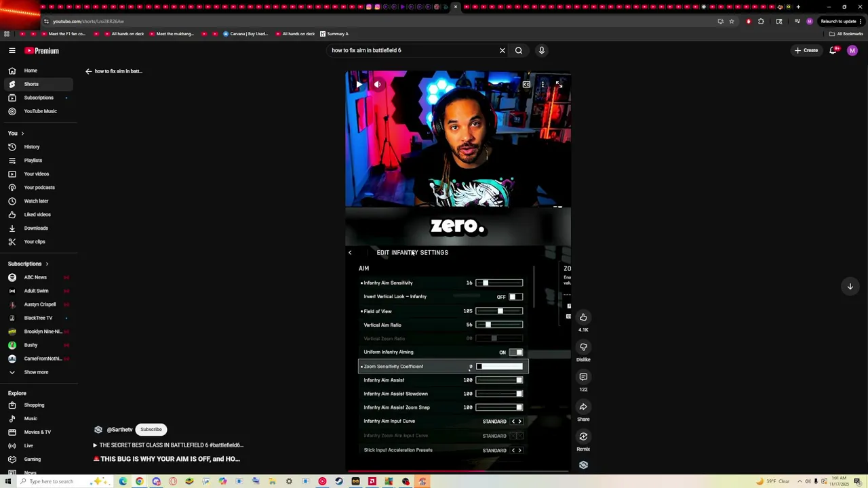Open the sound avatar below Remix
Screen dimensions: 868x488
[x=583, y=465]
